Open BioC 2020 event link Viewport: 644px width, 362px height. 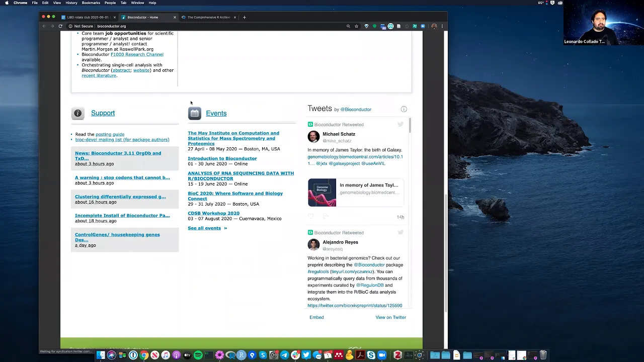coord(235,196)
